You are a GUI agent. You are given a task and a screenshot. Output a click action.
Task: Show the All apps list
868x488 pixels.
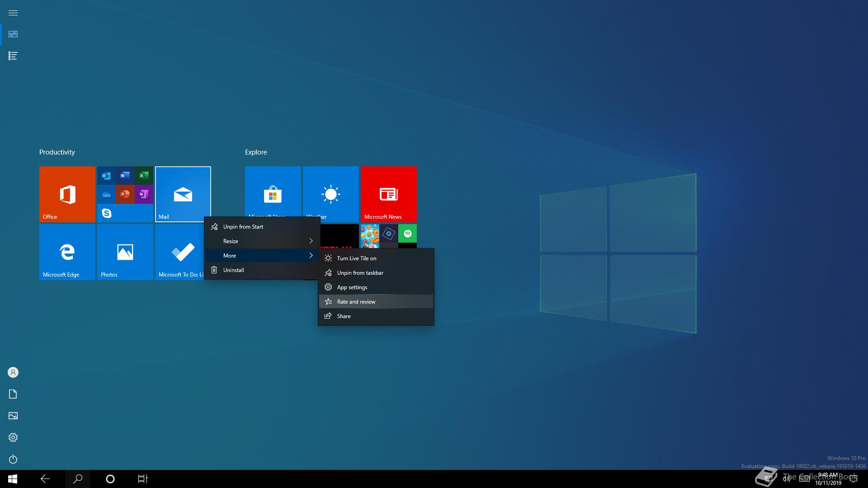click(13, 56)
